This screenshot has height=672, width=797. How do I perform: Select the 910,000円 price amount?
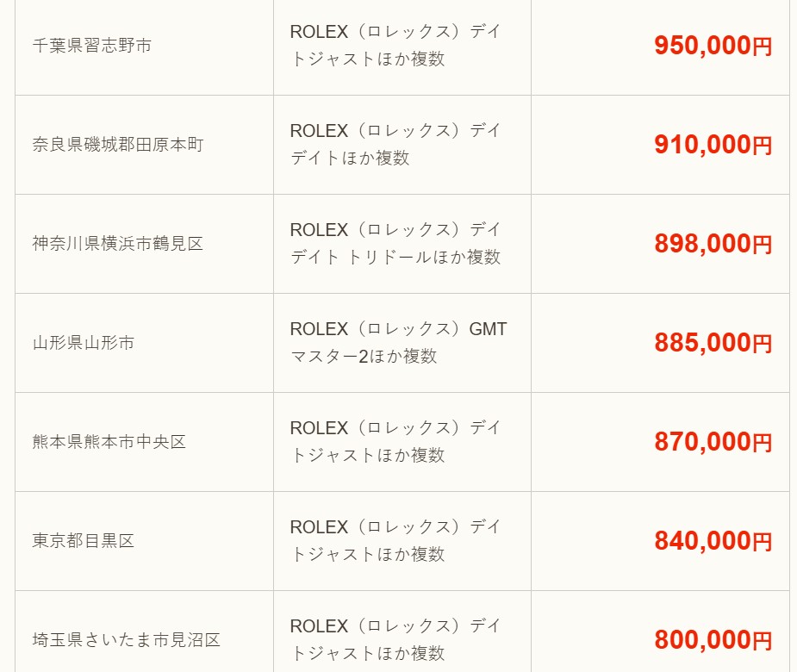click(x=713, y=145)
